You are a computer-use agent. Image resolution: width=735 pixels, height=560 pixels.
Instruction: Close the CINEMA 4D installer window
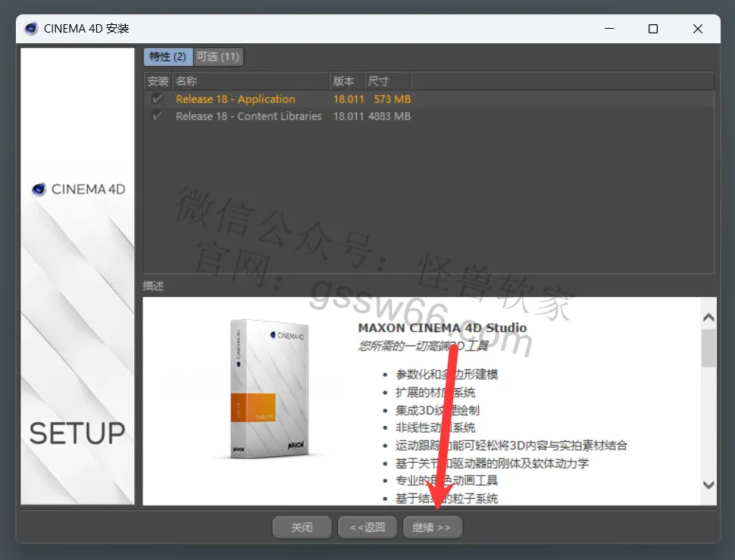(698, 29)
